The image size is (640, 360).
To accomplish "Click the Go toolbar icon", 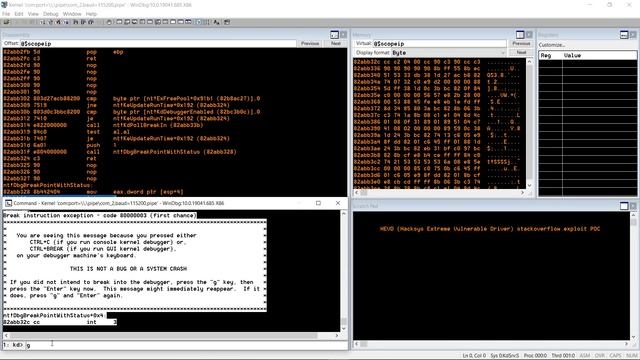I will coord(42,22).
